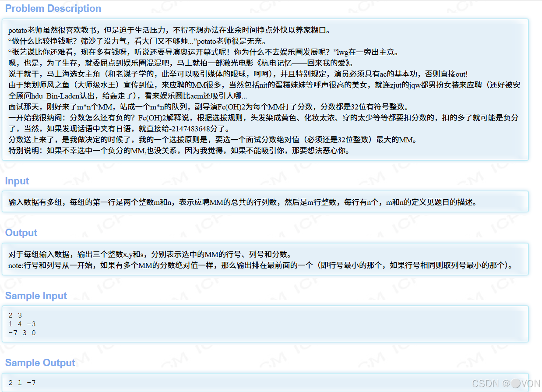The image size is (542, 392).
Task: Click the Output section heading
Action: pyautogui.click(x=21, y=233)
